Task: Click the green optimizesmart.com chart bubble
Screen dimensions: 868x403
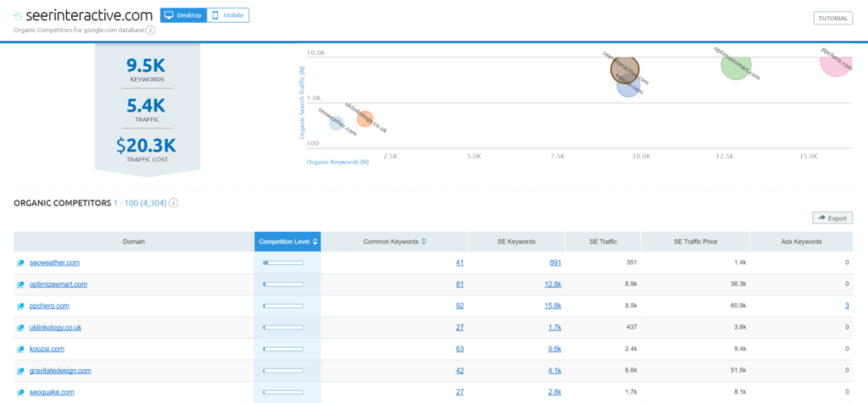Action: (x=735, y=63)
